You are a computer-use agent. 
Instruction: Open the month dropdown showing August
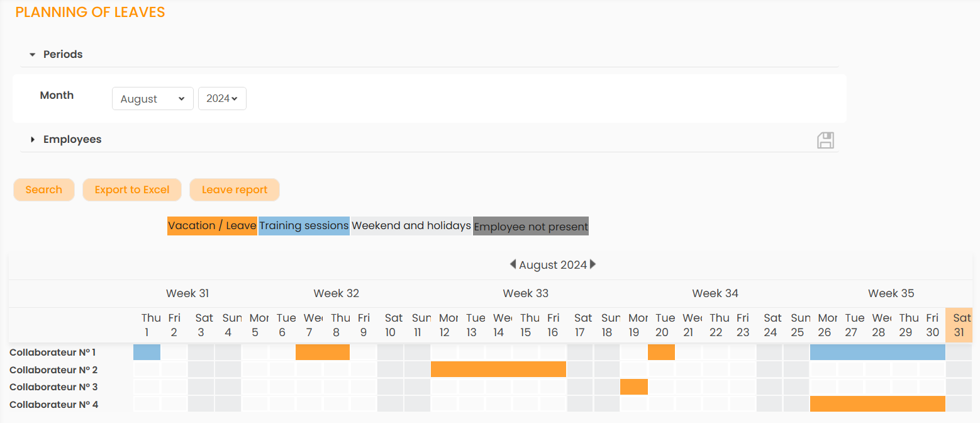tap(152, 99)
